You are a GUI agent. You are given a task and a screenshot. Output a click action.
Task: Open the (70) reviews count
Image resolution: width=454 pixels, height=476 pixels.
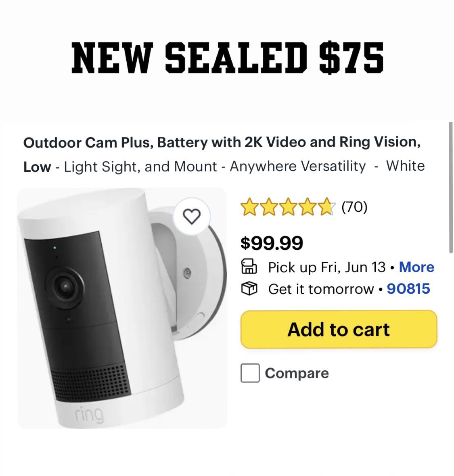(354, 207)
